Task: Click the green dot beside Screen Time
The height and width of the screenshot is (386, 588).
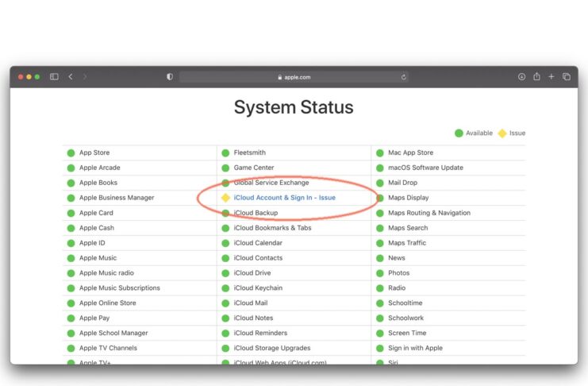Action: click(x=380, y=333)
